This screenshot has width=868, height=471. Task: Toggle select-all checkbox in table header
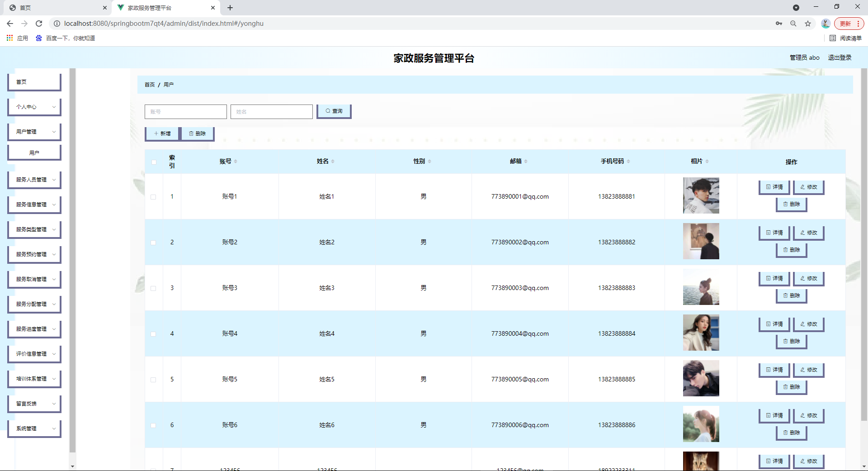click(154, 162)
